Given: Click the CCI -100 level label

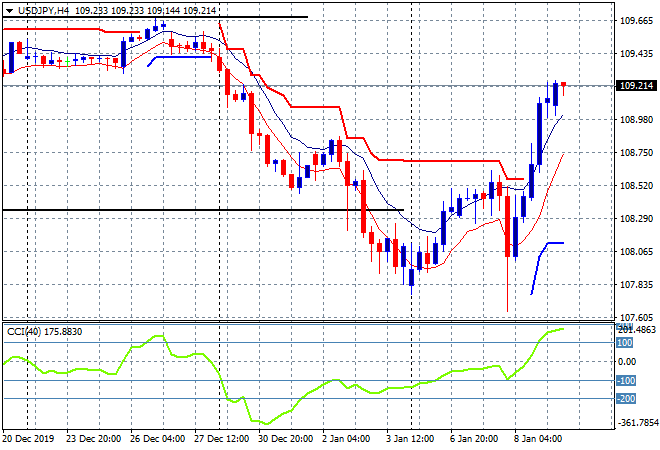Looking at the screenshot, I should [626, 381].
